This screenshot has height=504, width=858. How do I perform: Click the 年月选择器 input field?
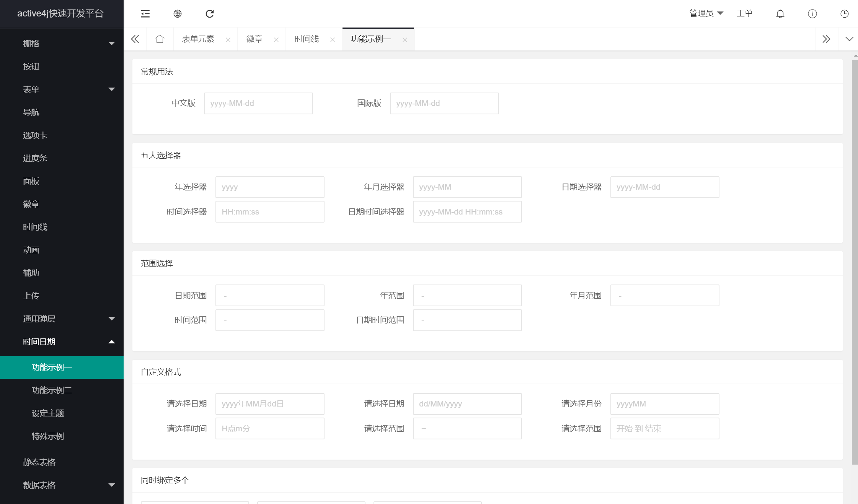[x=467, y=187]
